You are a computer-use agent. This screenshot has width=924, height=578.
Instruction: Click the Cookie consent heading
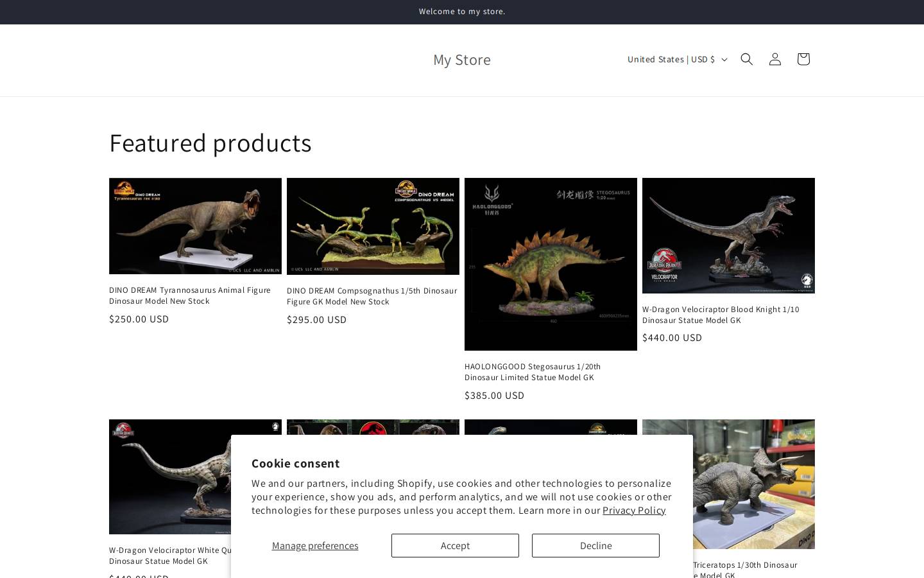point(296,463)
